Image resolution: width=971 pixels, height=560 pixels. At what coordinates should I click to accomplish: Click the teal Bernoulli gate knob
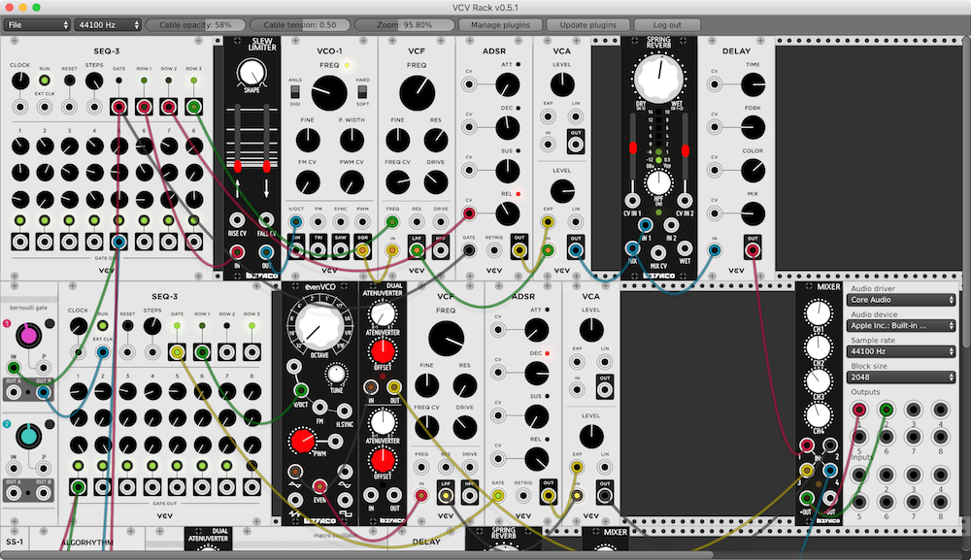click(x=28, y=436)
